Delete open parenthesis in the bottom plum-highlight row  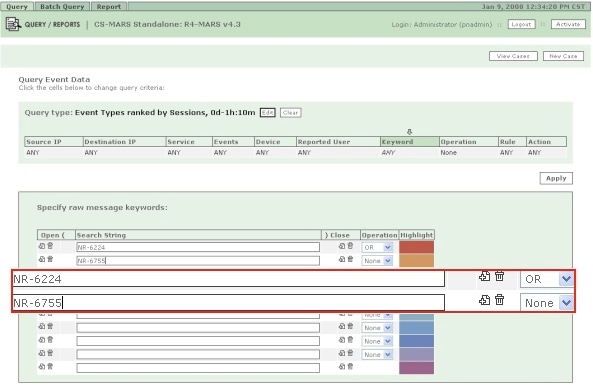(50, 366)
